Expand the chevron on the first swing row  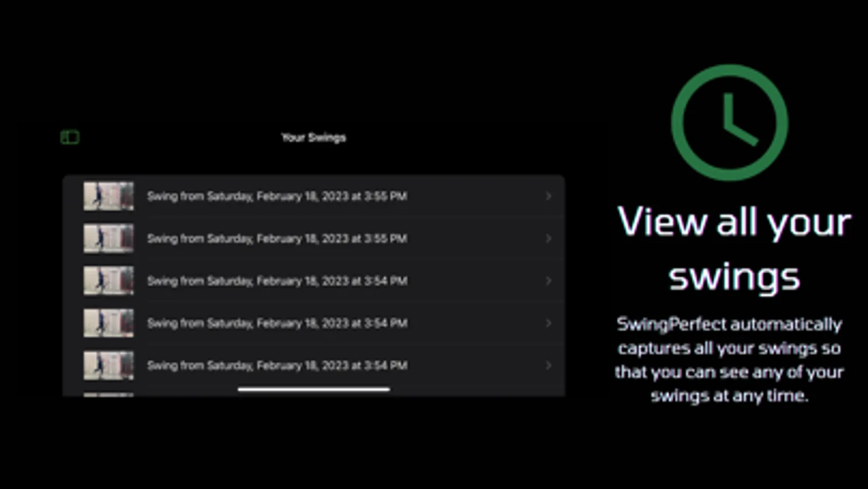click(548, 196)
